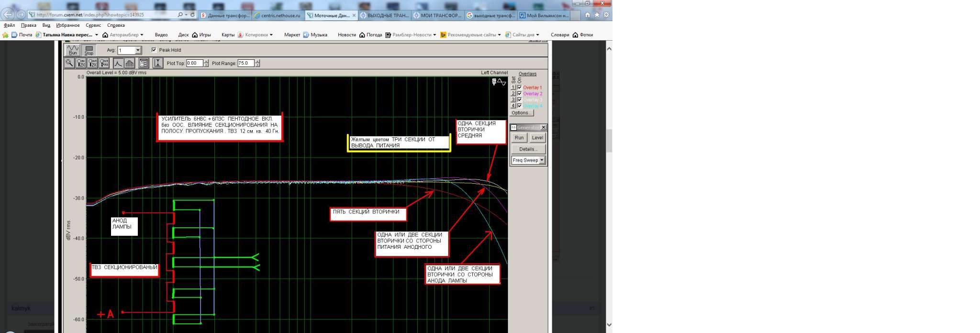Disable Overlay 1 checkbox
The image size is (980, 333).
tap(520, 88)
